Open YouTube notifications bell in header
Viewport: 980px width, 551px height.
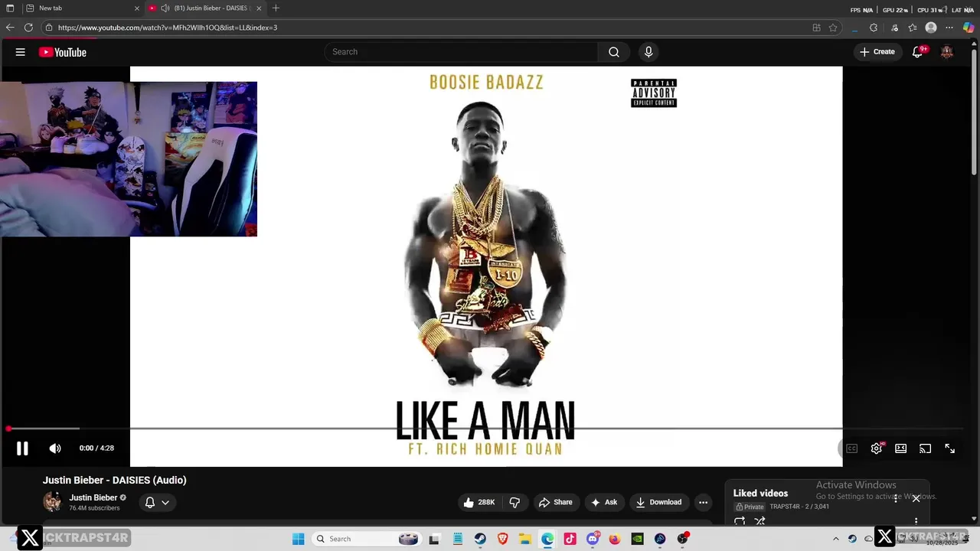(917, 52)
